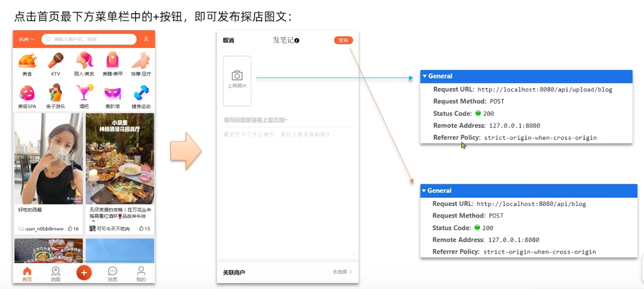Switch to the 我的 profile tab

pyautogui.click(x=141, y=274)
